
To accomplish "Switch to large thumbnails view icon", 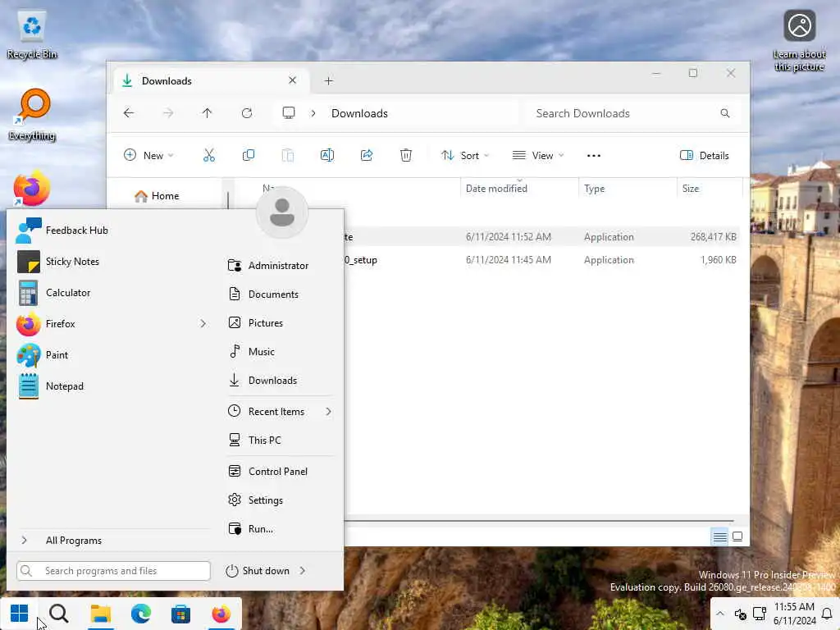I will click(x=737, y=536).
